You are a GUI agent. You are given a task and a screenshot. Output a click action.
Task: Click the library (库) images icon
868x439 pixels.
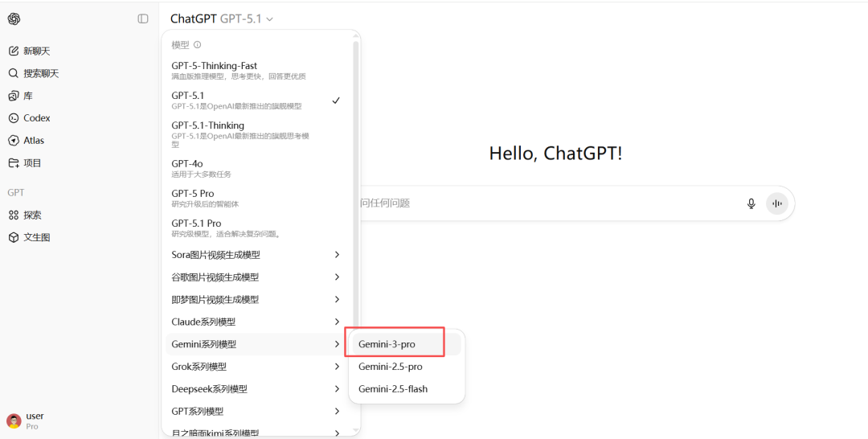pos(14,96)
